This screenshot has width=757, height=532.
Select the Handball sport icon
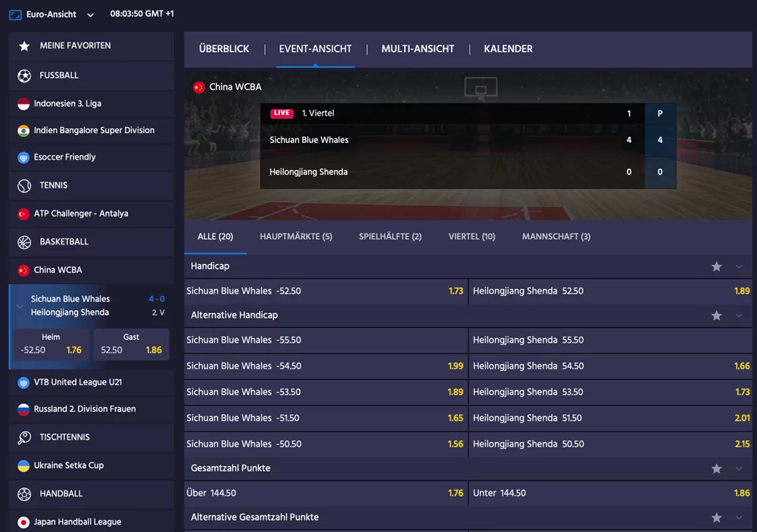click(x=24, y=494)
